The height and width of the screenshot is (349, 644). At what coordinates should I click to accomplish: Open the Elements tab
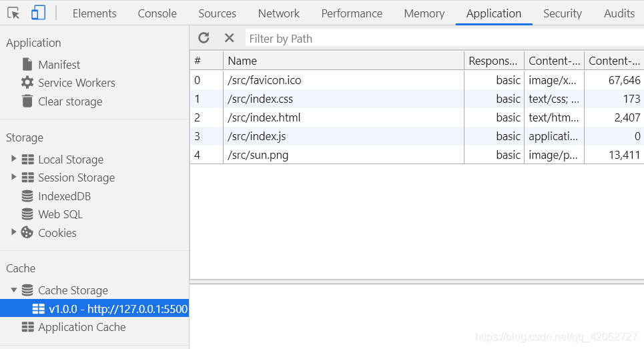(94, 13)
